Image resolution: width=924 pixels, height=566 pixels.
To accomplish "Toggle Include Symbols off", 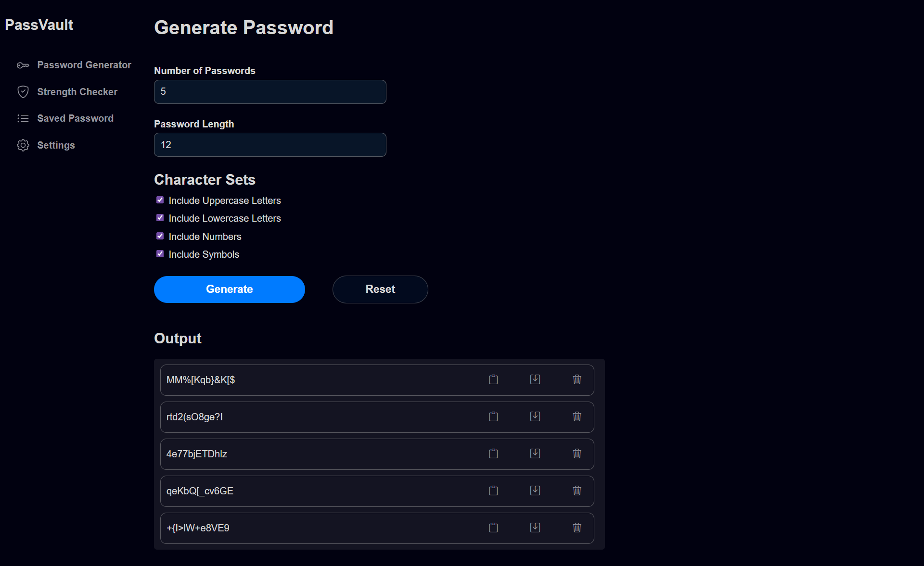I will tap(159, 254).
